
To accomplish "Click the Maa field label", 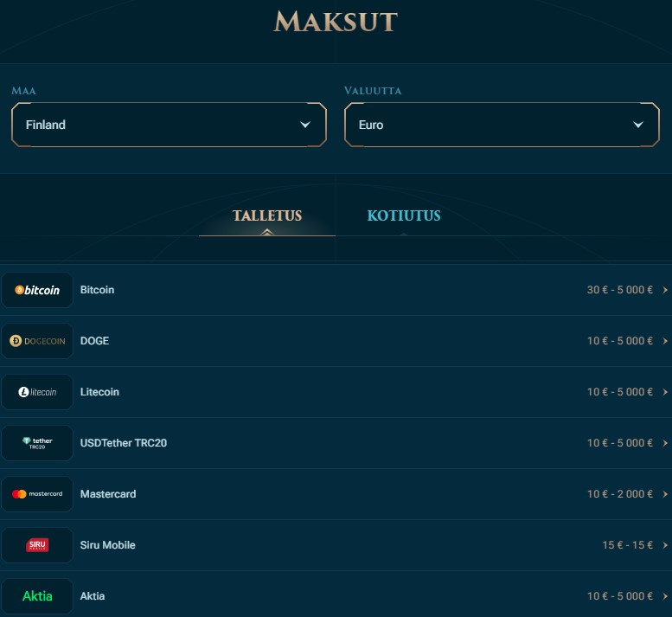I will 23,91.
